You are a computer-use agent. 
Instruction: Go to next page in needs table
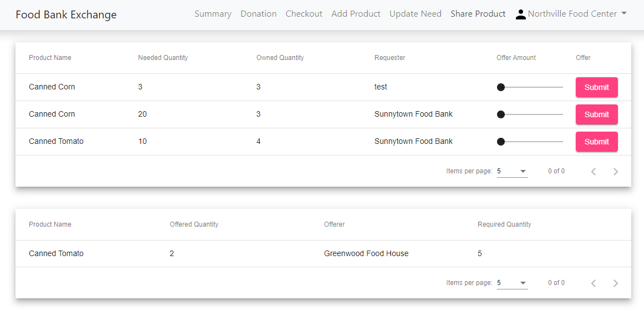(x=615, y=172)
